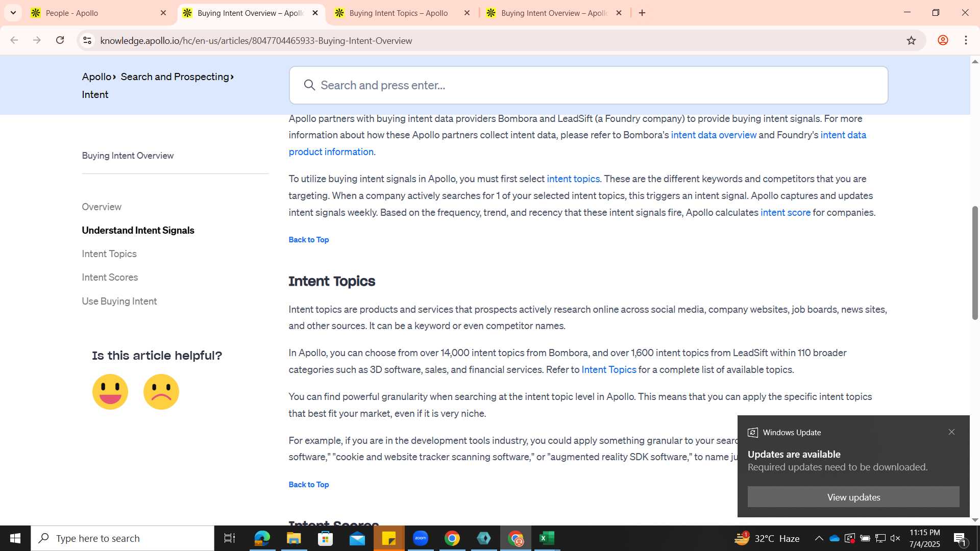Open the Chrome profile icon
Viewport: 980px width, 551px height.
943,40
